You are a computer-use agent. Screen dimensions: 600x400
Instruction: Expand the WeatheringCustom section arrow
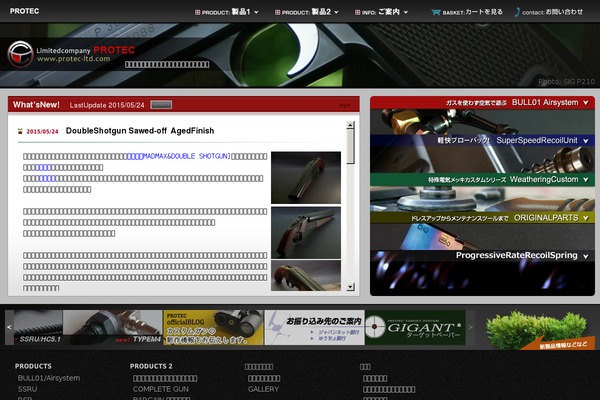(x=586, y=180)
